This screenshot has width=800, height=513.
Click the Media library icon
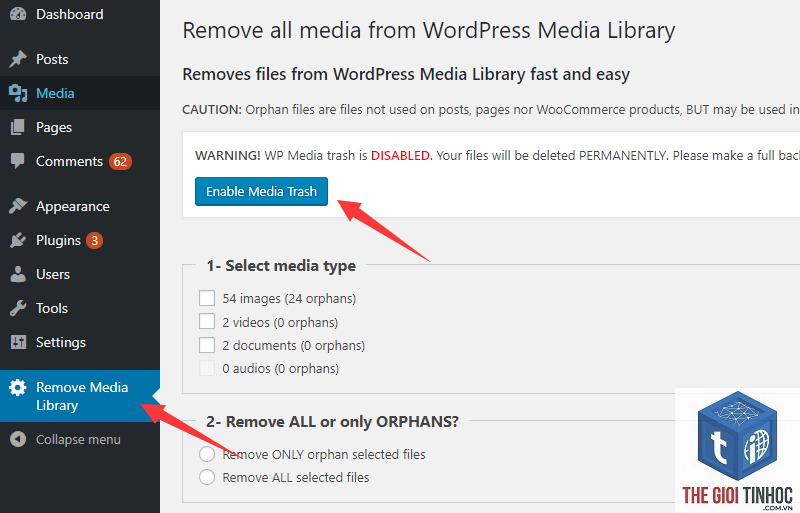click(18, 93)
